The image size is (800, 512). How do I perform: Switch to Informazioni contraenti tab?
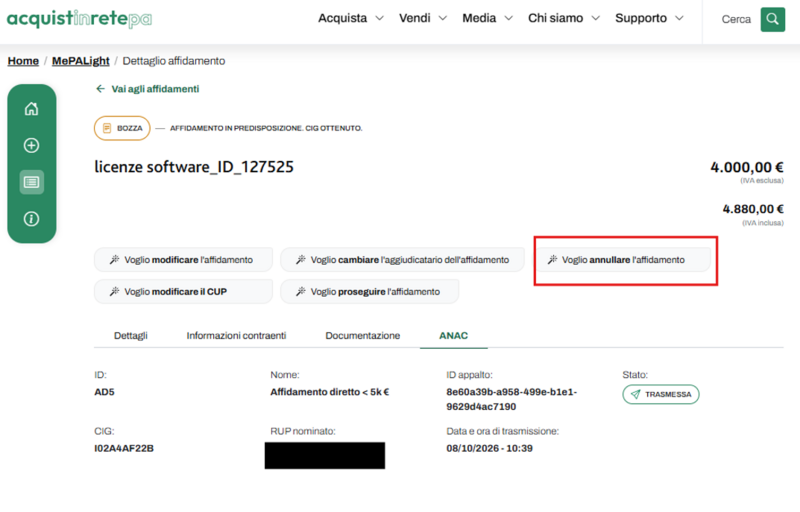[x=236, y=336]
